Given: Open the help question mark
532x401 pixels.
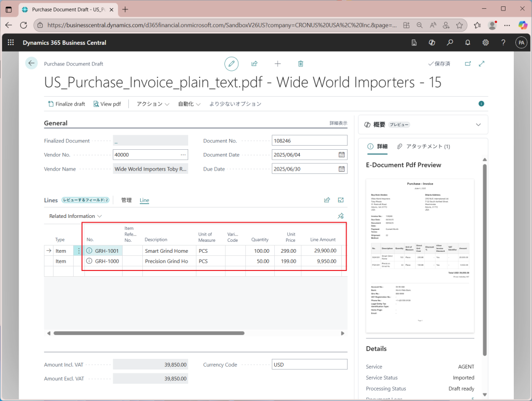Looking at the screenshot, I should pyautogui.click(x=503, y=43).
